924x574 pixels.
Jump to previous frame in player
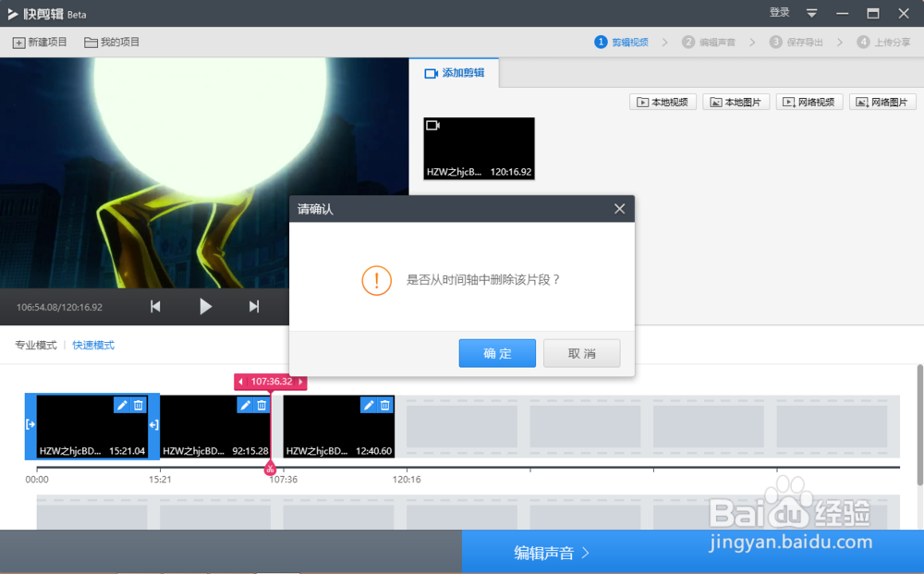tap(155, 307)
